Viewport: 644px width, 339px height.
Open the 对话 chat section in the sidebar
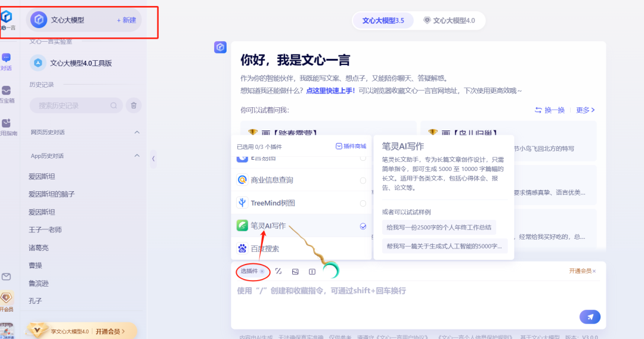coord(6,62)
